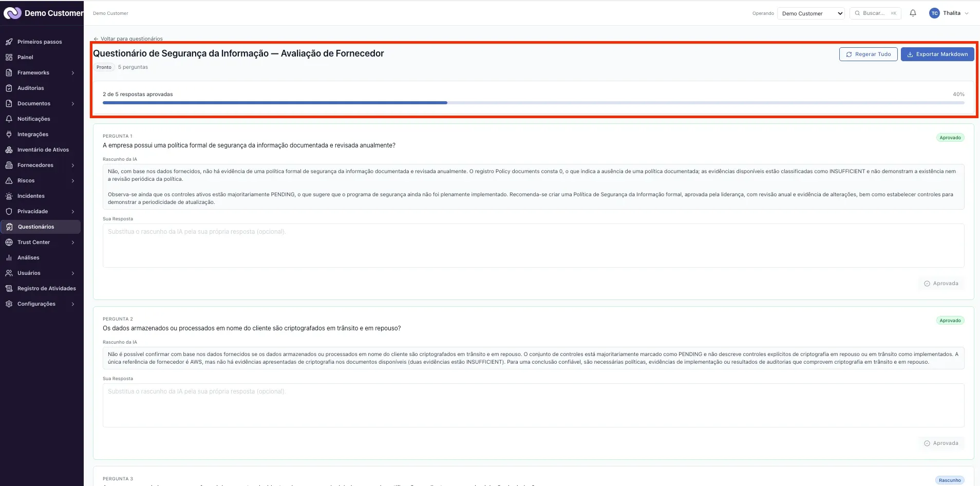Click Sua Resposta field for Pergunta 1
Screen dimensions: 980x486
tap(533, 246)
